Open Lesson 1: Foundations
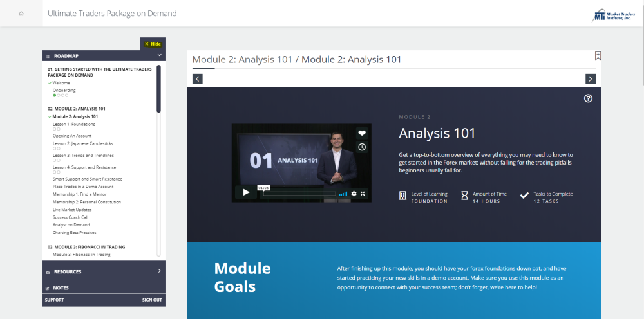Viewport: 644px width, 319px height. (74, 124)
